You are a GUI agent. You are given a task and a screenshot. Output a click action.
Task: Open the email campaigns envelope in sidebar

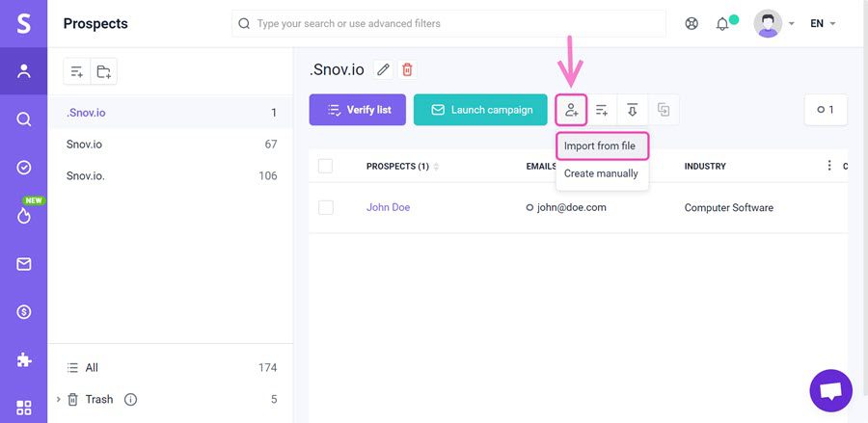[23, 264]
